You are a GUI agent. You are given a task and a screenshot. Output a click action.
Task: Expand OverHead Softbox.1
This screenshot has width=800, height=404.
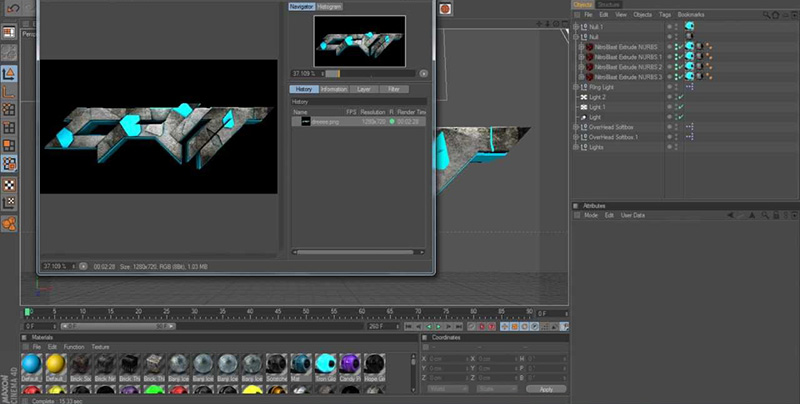pos(576,137)
